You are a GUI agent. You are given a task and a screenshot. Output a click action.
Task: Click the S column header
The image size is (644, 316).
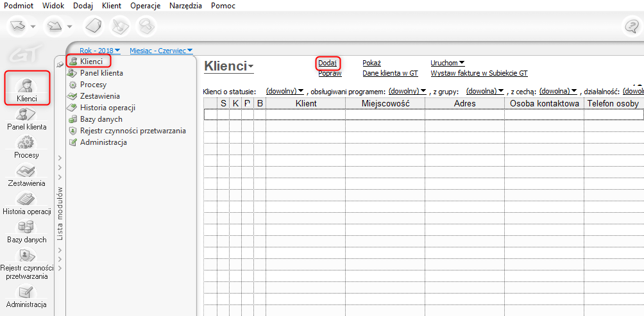[223, 104]
